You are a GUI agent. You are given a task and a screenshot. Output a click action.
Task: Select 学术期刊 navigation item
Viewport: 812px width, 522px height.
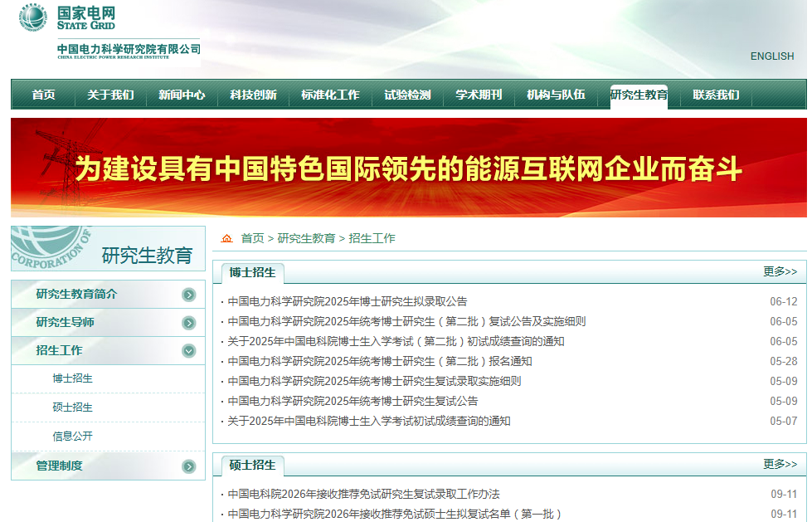coord(479,95)
